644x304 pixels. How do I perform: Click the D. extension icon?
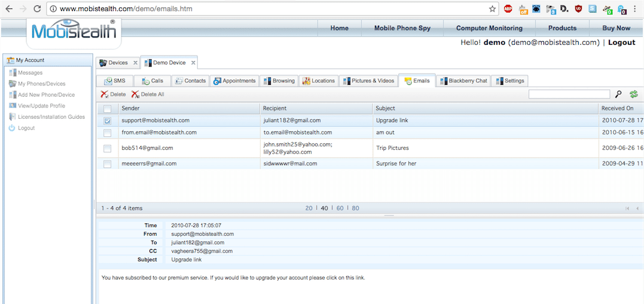[564, 8]
